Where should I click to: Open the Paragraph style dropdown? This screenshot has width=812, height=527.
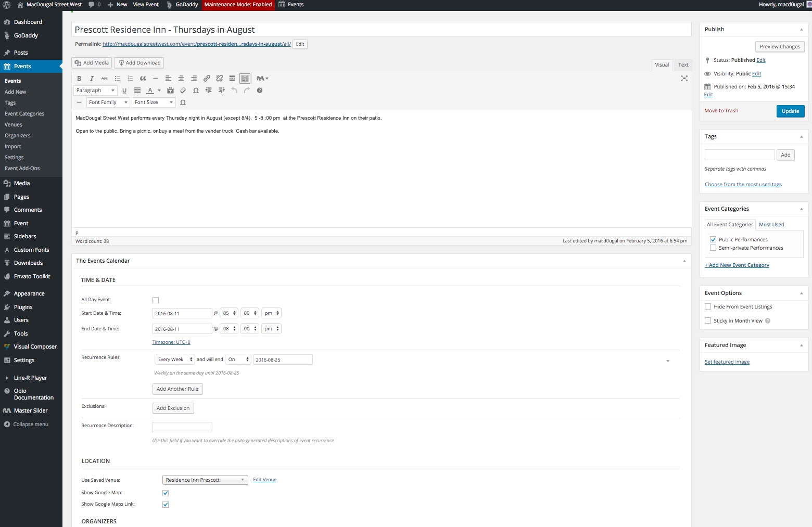(95, 90)
